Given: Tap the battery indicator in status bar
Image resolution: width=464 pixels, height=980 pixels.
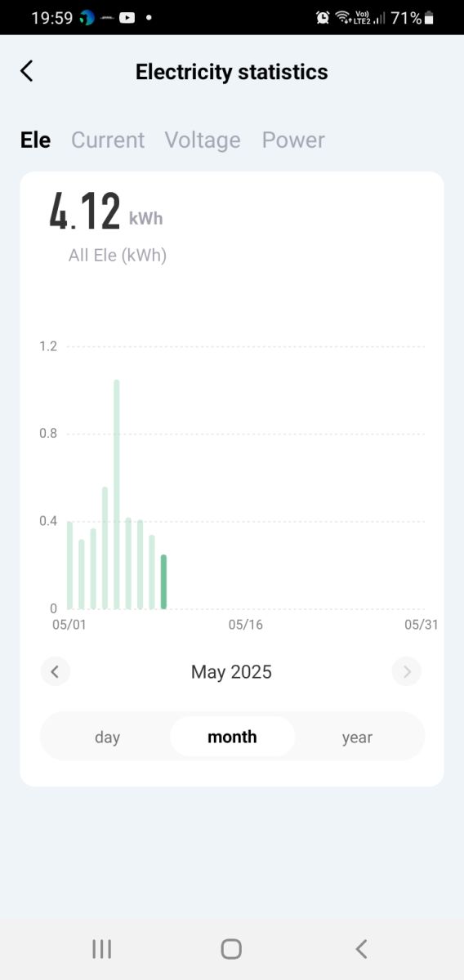Looking at the screenshot, I should point(430,17).
